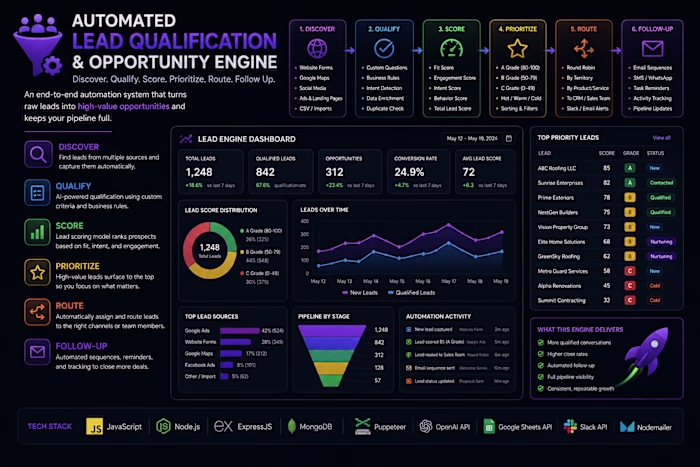Click checkmark beside Automated follow-up
This screenshot has width=700, height=467.
pos(541,365)
